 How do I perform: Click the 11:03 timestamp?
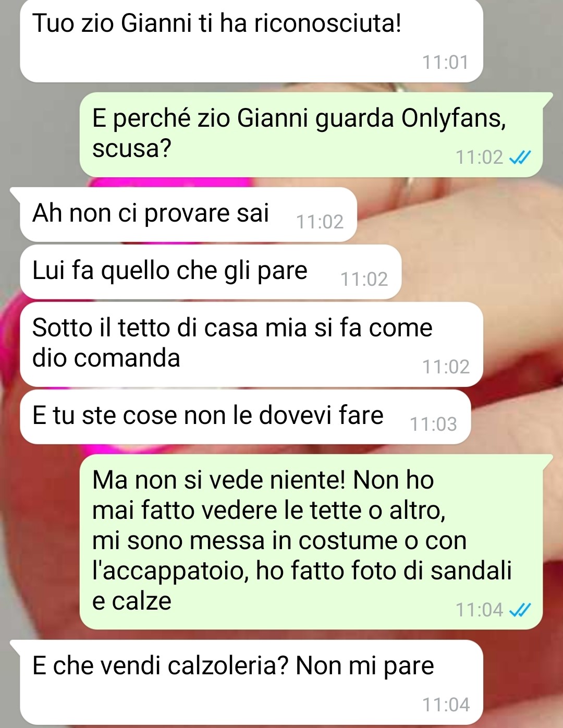click(433, 424)
